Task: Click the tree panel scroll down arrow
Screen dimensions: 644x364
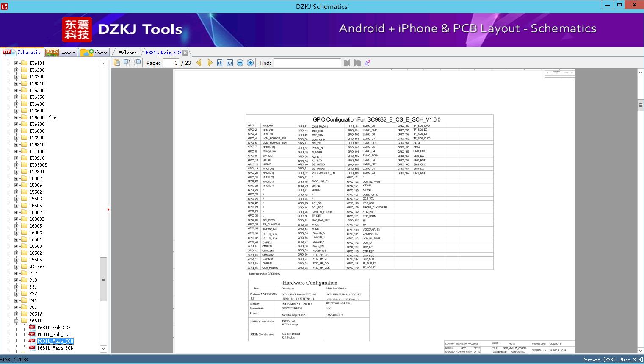Action: (x=103, y=349)
